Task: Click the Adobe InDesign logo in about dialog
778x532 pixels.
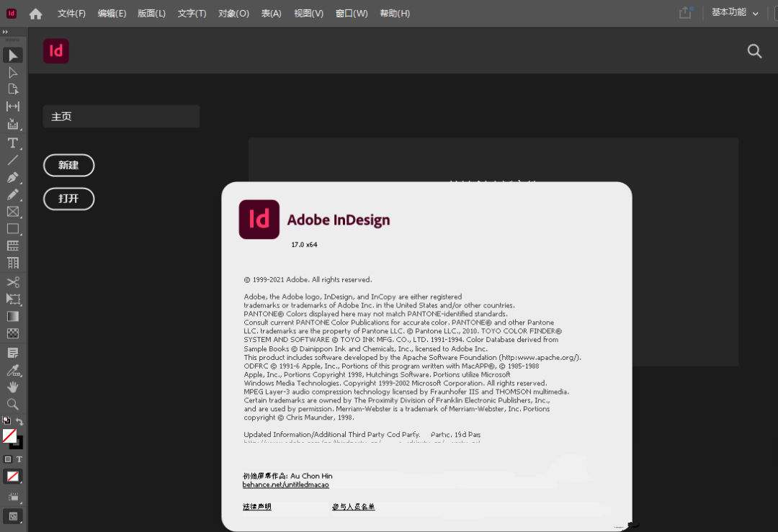Action: tap(259, 220)
